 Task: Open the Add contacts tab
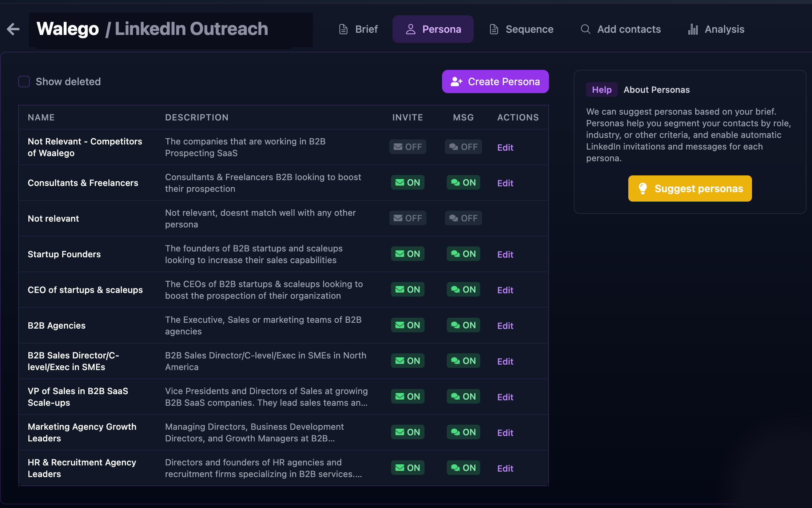coord(621,29)
